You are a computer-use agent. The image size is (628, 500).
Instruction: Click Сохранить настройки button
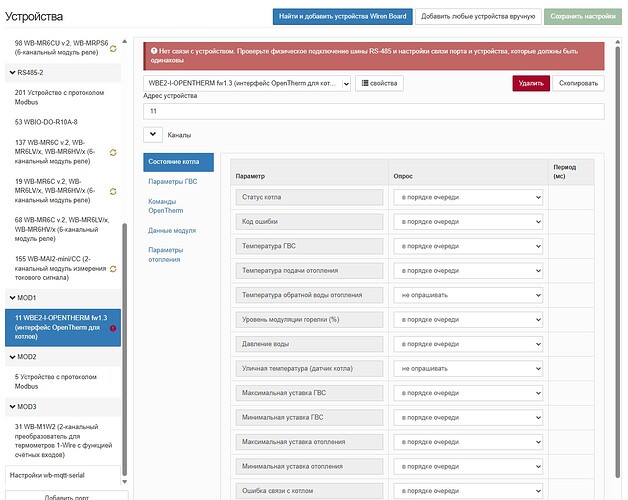pos(583,16)
